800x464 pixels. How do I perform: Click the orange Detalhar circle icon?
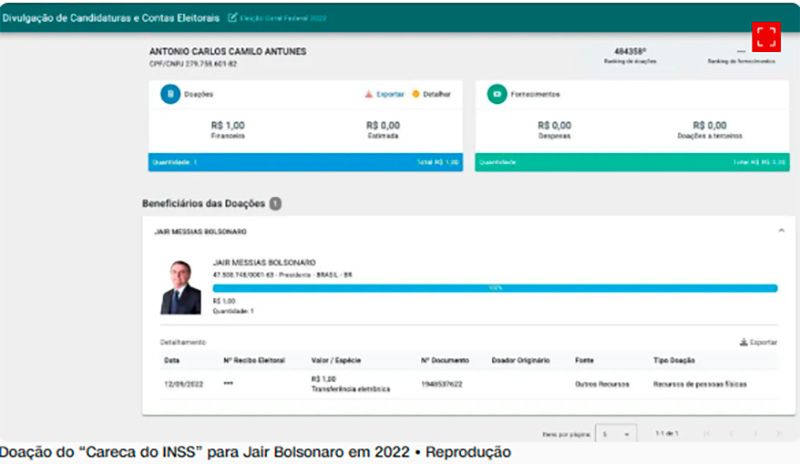(x=415, y=94)
